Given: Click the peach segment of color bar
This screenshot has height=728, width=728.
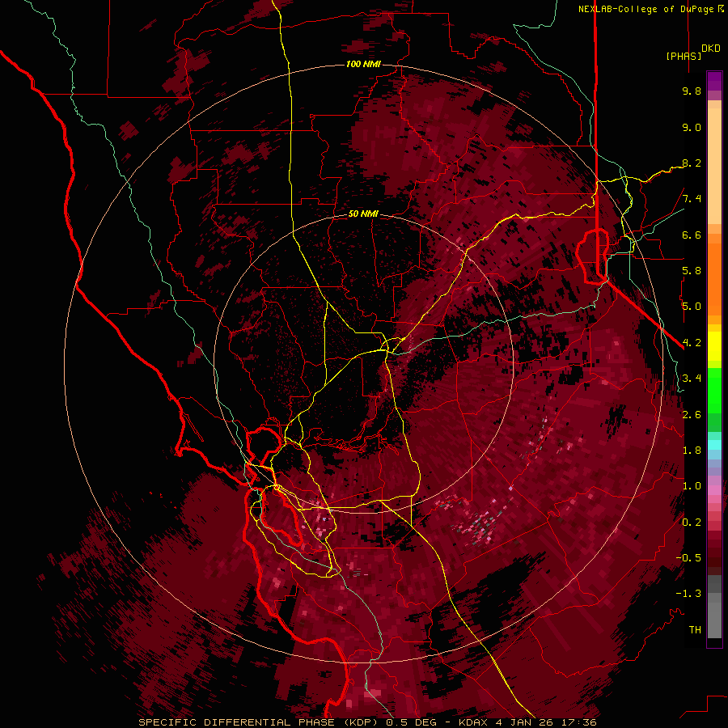Looking at the screenshot, I should point(714,166).
